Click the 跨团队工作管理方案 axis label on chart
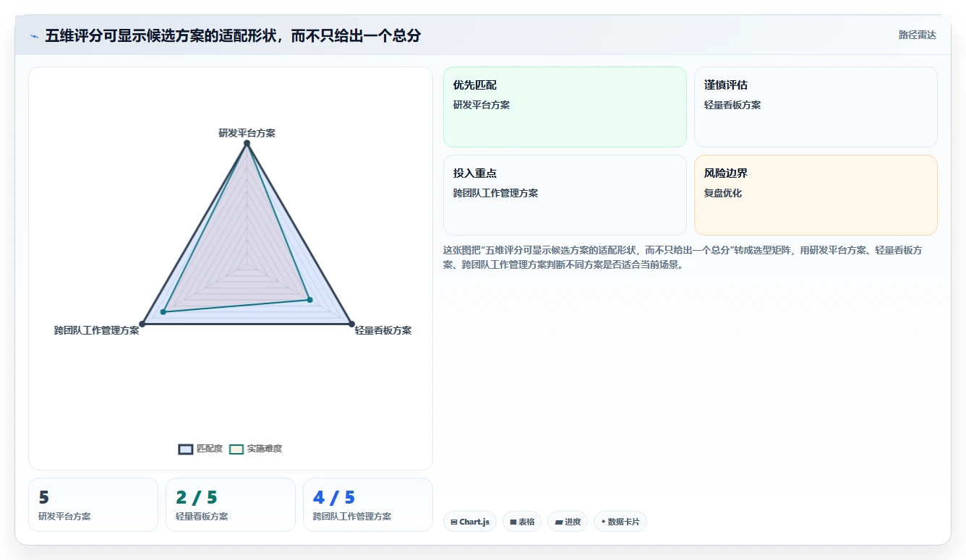 [97, 330]
